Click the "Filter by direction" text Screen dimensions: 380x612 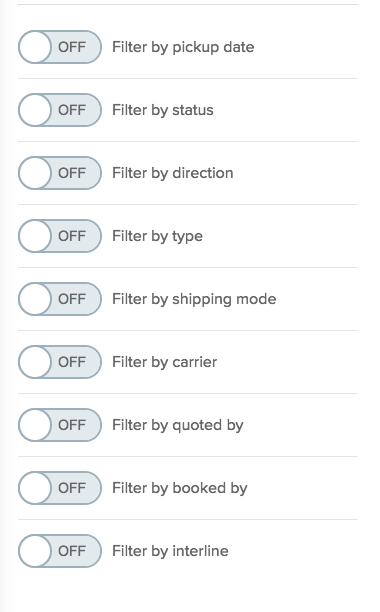pos(172,173)
